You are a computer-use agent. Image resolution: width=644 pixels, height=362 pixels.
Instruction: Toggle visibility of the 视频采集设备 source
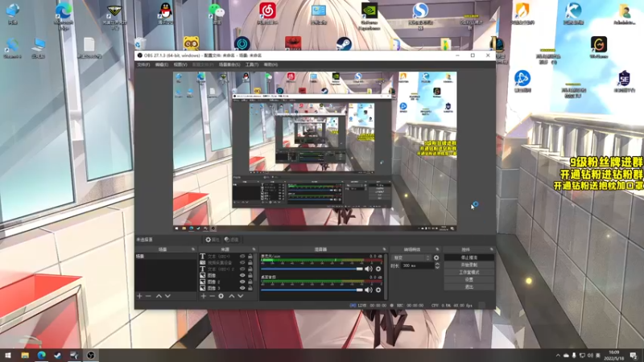[x=242, y=263]
